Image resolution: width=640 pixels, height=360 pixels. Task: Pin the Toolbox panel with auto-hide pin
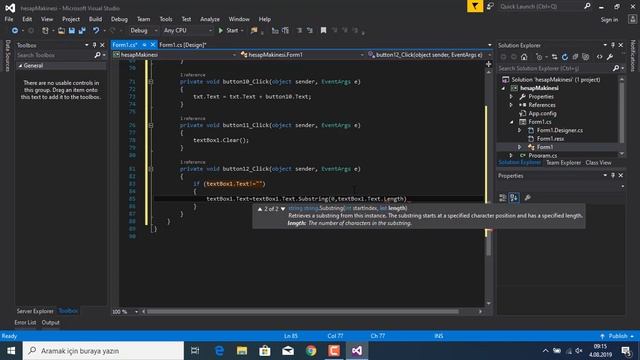point(94,45)
